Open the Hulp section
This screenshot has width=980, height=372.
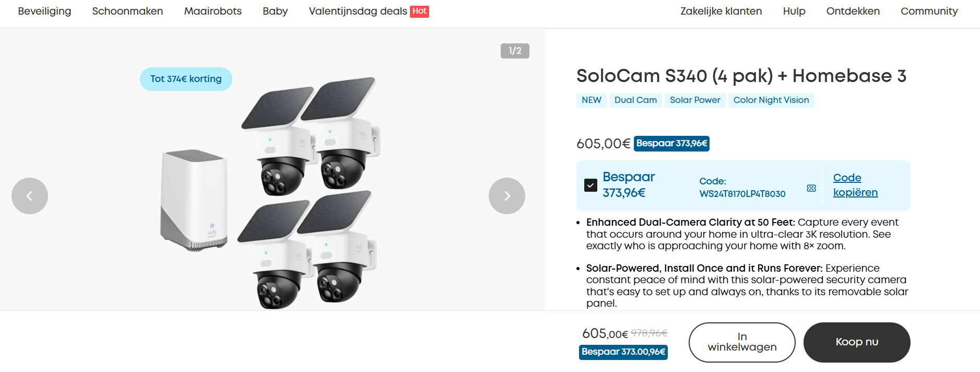794,11
